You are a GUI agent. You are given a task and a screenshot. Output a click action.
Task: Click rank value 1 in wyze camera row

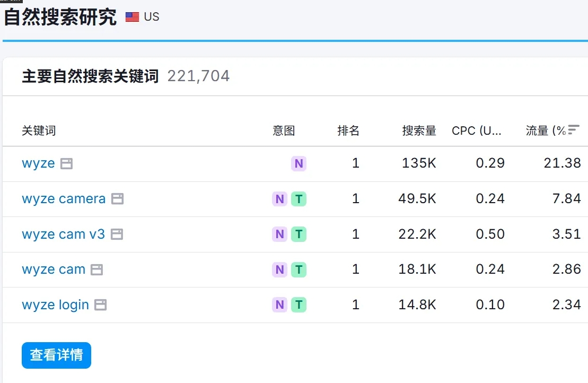pyautogui.click(x=355, y=198)
